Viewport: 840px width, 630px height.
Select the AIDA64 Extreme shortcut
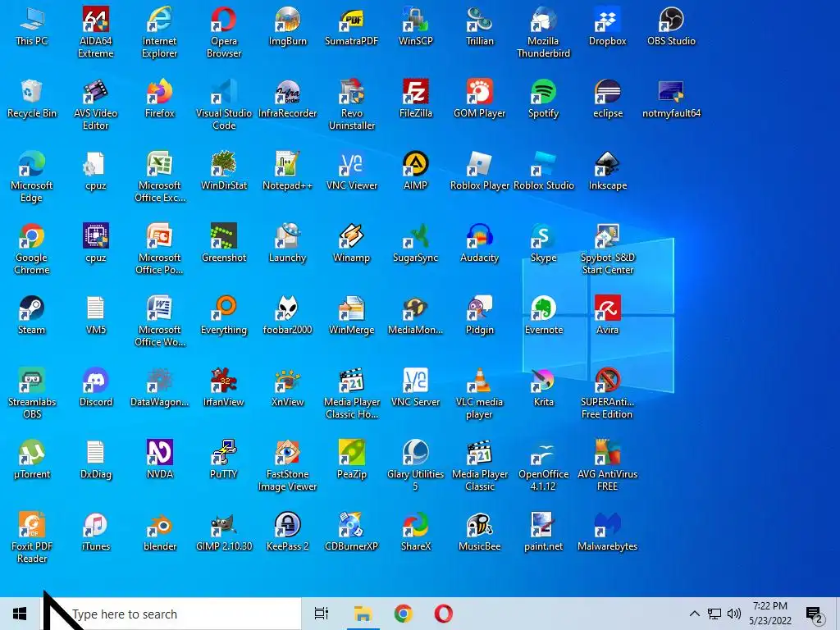96,32
